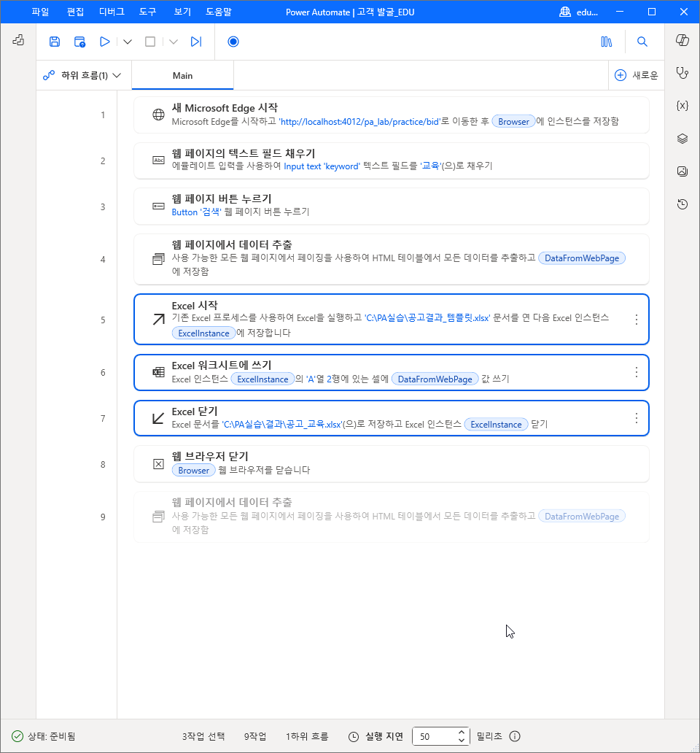Click the ExcelInstance chip in action 5
700x753 pixels.
tap(204, 333)
